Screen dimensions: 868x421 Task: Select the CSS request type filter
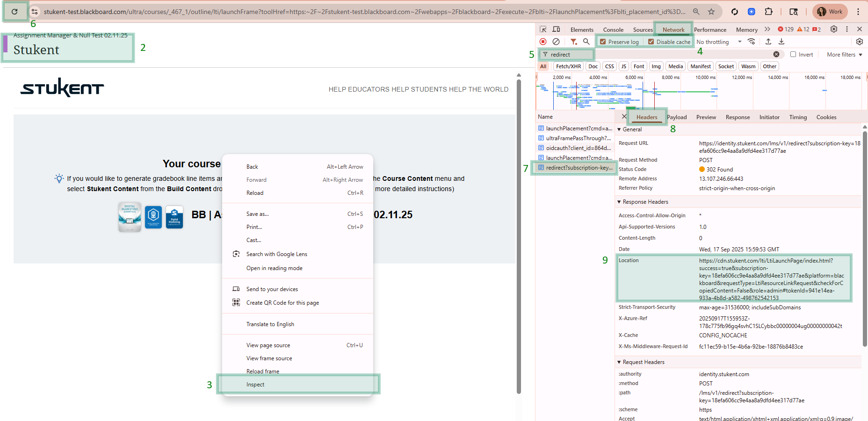[x=609, y=66]
